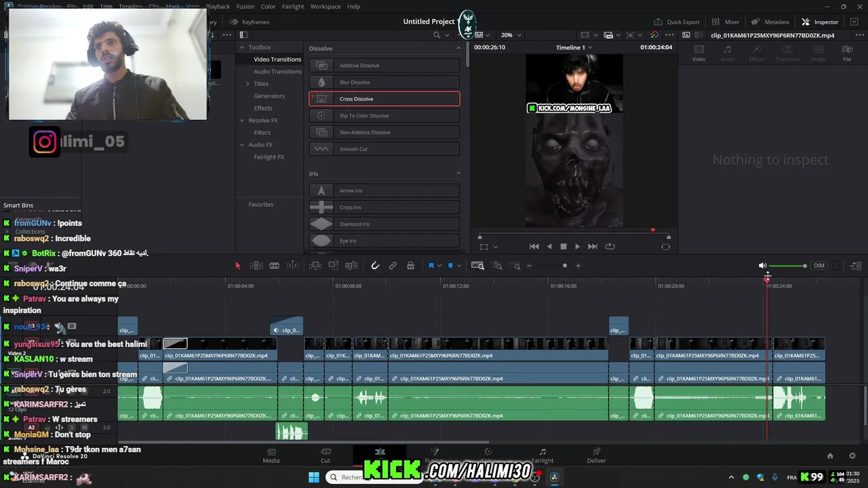Toggle the viewer Loop button

click(610, 247)
